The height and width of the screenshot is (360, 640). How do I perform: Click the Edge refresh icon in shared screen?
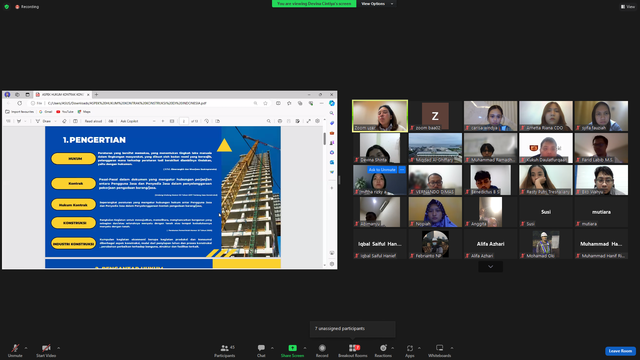(x=19, y=103)
